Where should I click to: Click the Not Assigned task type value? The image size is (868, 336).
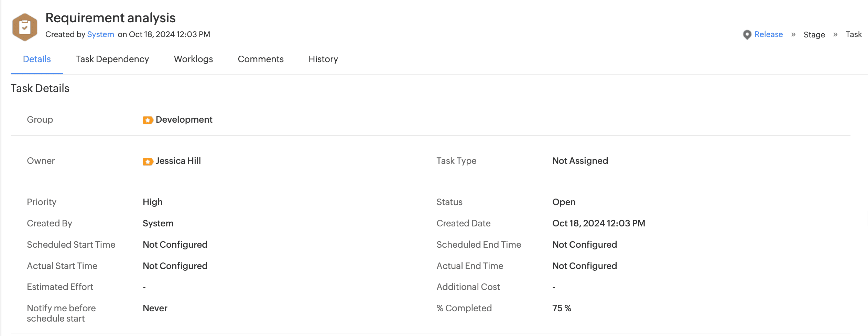coord(580,161)
